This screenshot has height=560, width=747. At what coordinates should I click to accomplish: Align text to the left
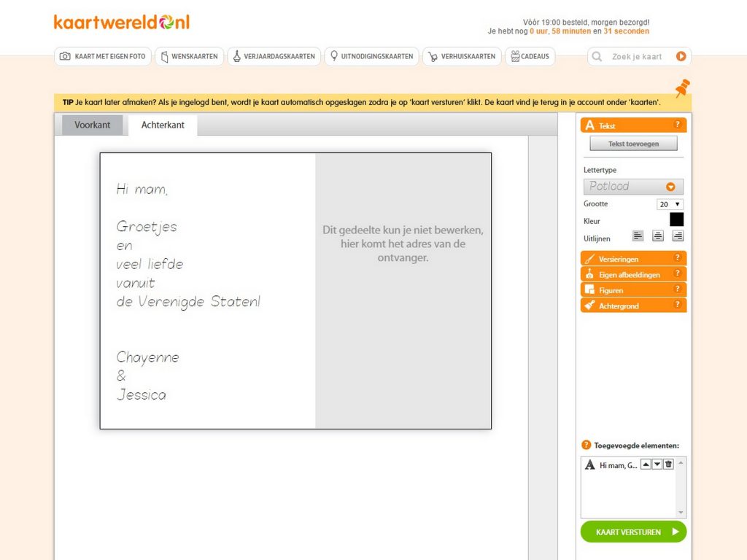coord(638,236)
